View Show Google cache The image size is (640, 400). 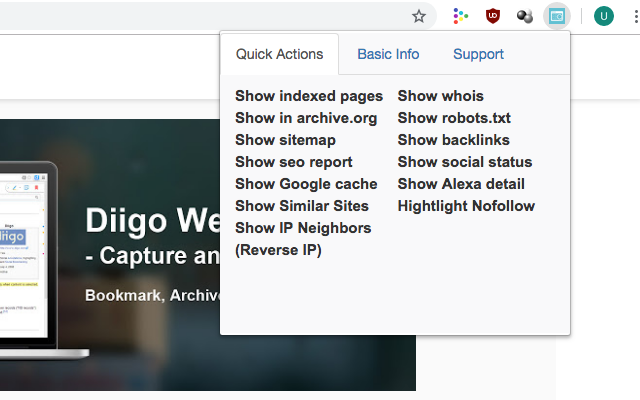click(306, 184)
